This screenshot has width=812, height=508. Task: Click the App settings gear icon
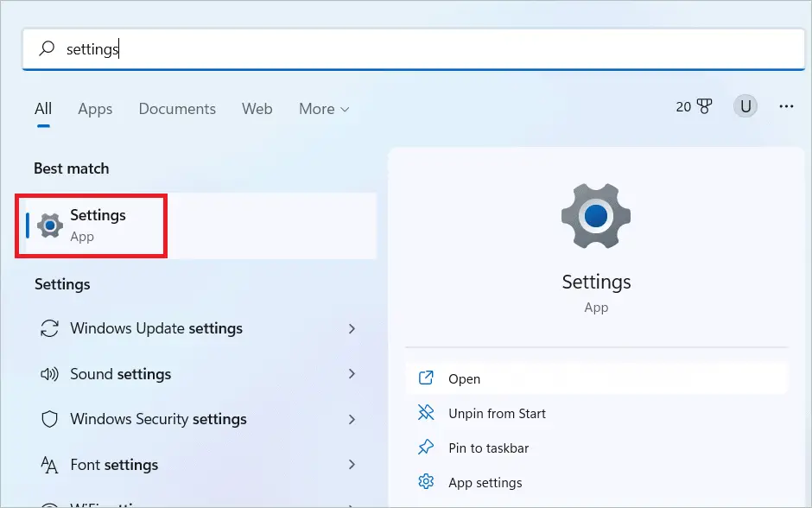coord(426,482)
